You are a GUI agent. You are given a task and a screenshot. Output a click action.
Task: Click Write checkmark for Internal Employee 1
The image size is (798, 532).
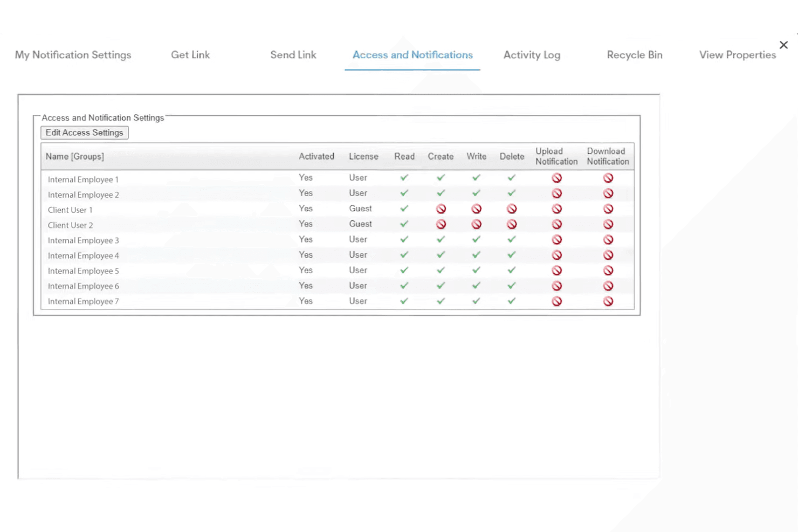(476, 177)
